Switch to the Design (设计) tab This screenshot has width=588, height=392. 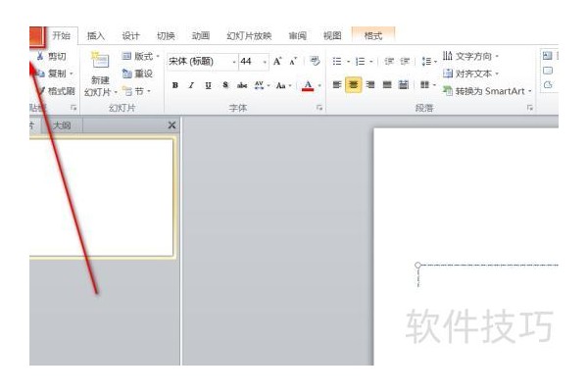tap(130, 35)
